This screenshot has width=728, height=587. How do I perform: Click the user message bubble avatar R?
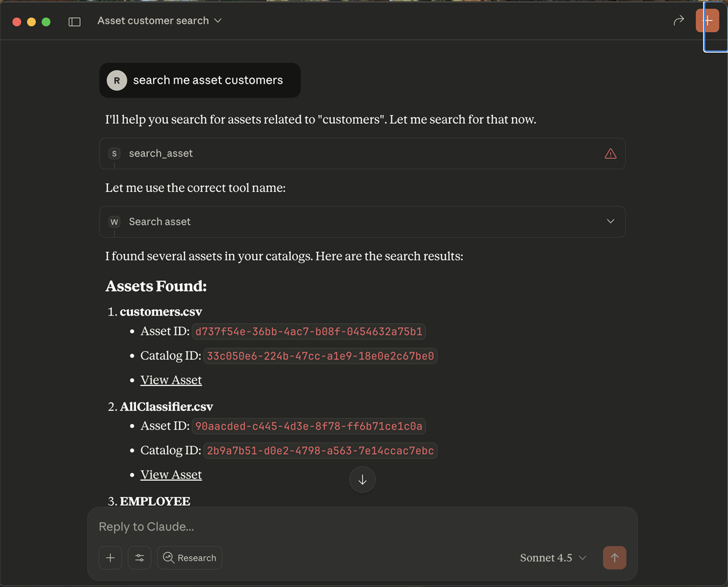tap(116, 80)
